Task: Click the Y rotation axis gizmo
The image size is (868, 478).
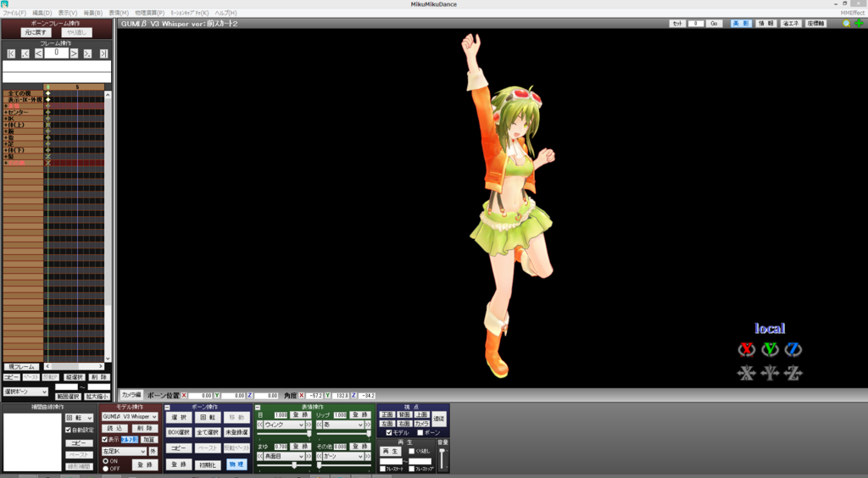Action: [770, 349]
